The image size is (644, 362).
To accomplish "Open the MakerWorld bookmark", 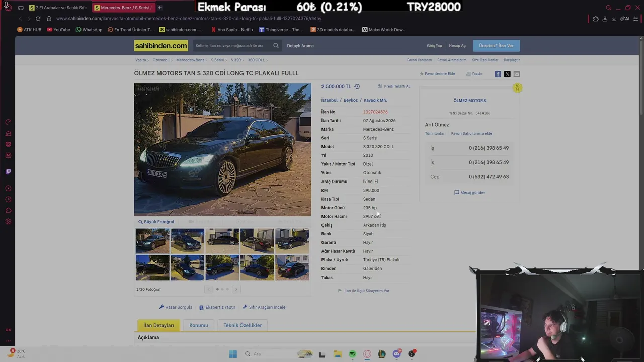I will [x=384, y=30].
